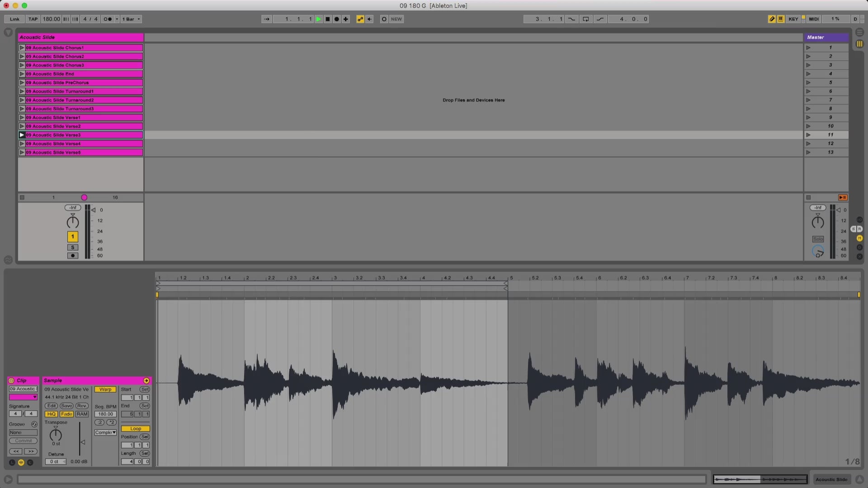Arm the Acoustic Slide track for recording

click(x=72, y=256)
